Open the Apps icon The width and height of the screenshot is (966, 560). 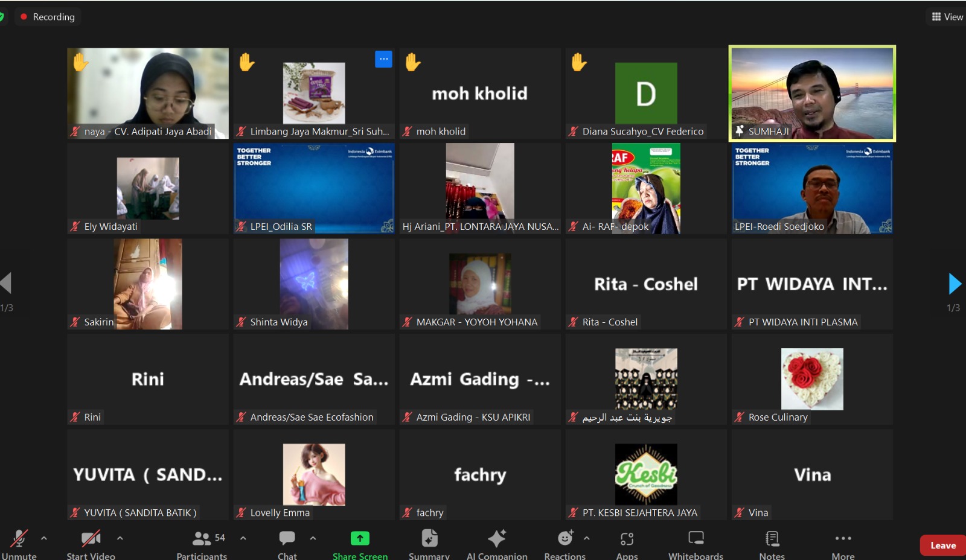click(x=627, y=538)
